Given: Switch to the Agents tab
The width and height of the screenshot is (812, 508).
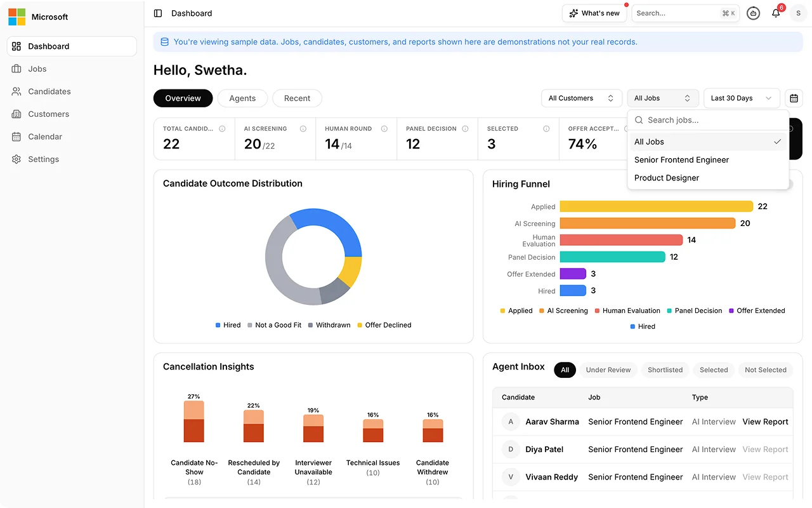Looking at the screenshot, I should [x=242, y=98].
